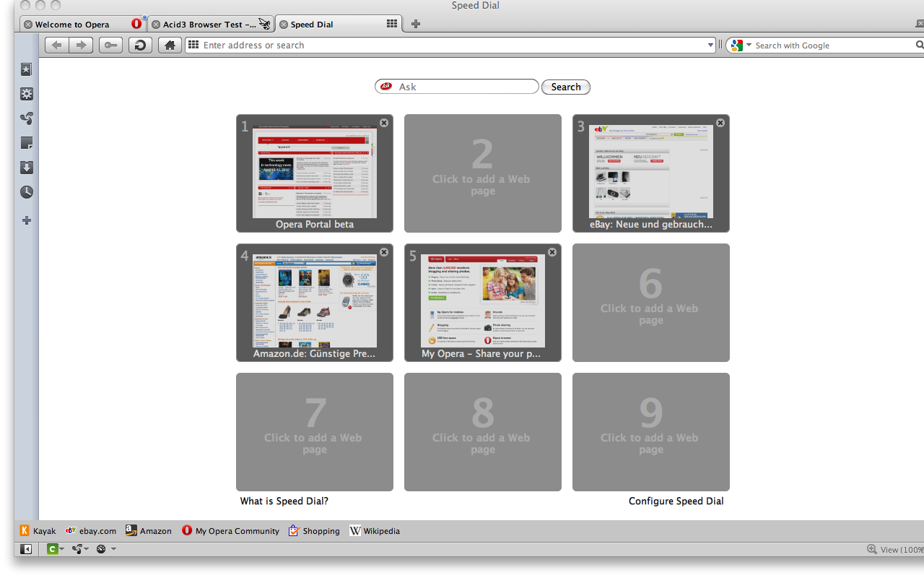Close the Speed Dial tab
The image size is (924, 578).
click(x=284, y=25)
